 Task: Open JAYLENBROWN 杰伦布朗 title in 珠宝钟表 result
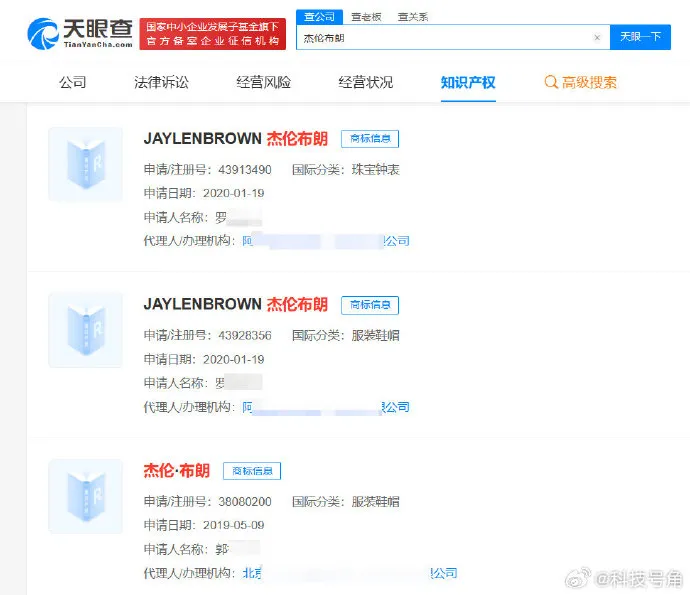(235, 139)
